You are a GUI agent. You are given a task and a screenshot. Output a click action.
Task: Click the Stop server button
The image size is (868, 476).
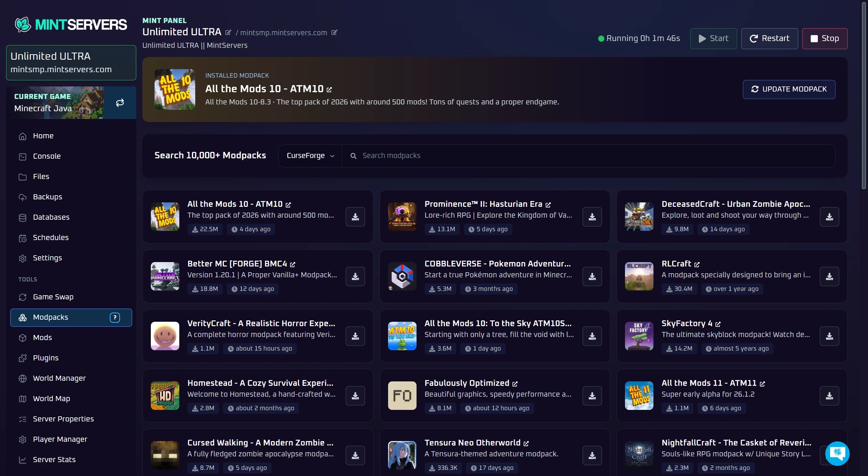tap(825, 38)
